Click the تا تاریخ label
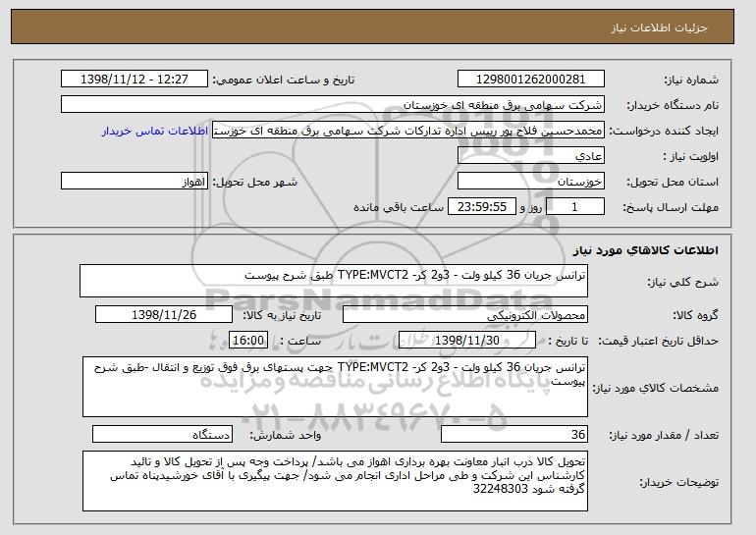The width and height of the screenshot is (756, 535). point(568,341)
